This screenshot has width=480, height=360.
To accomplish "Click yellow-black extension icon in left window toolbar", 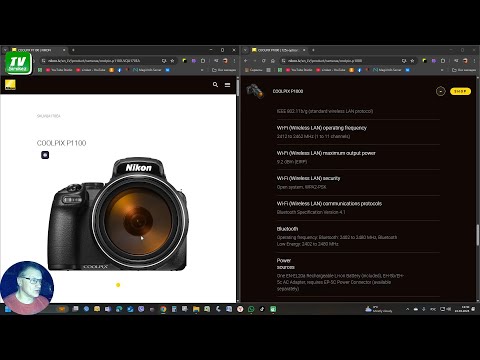I will coord(184,61).
